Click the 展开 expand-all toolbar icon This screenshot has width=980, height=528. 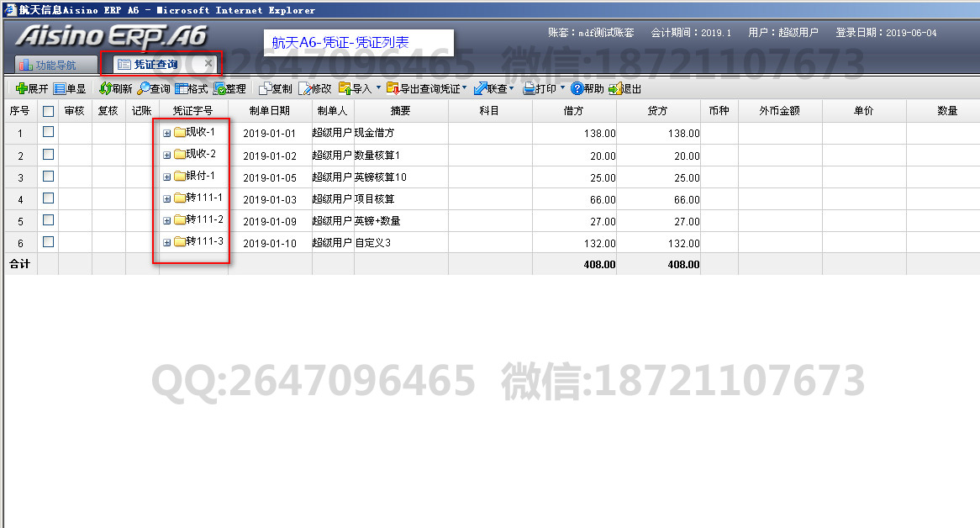(x=22, y=88)
